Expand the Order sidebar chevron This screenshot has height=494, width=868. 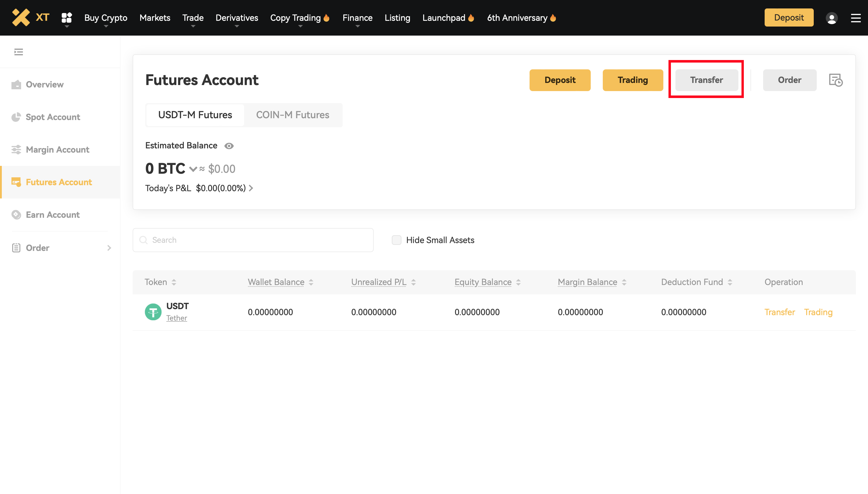coord(109,248)
